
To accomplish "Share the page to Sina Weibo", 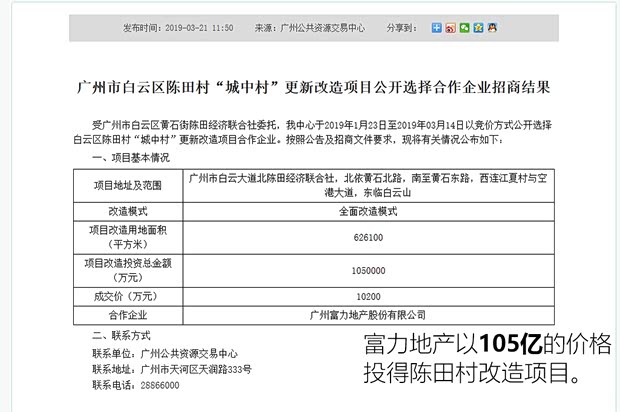I will (450, 28).
